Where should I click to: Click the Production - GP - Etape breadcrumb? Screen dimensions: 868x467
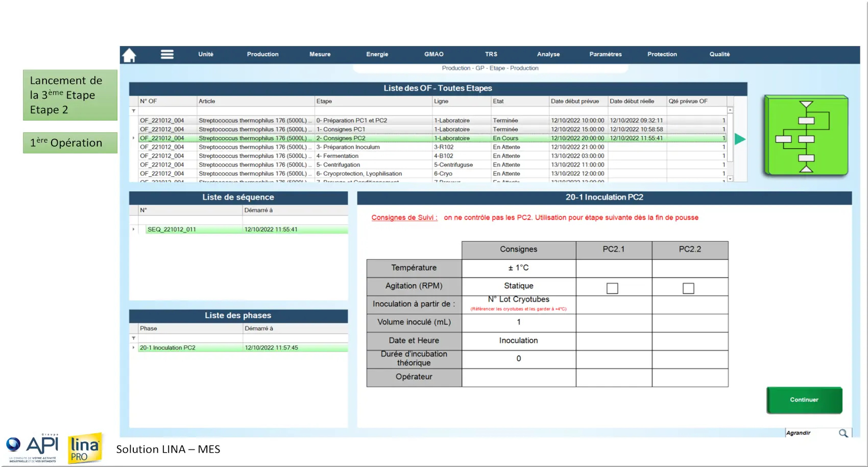click(490, 68)
